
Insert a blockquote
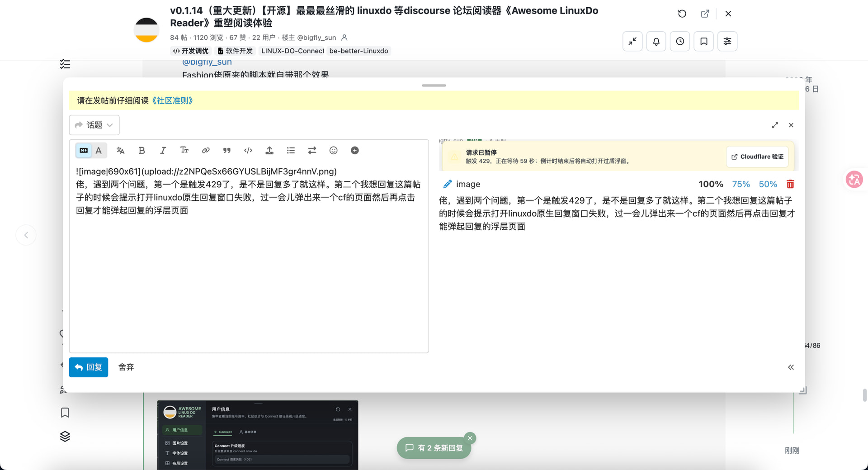(227, 151)
